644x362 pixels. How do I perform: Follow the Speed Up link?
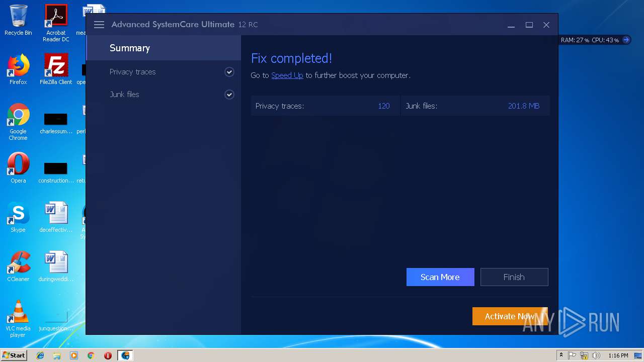287,75
